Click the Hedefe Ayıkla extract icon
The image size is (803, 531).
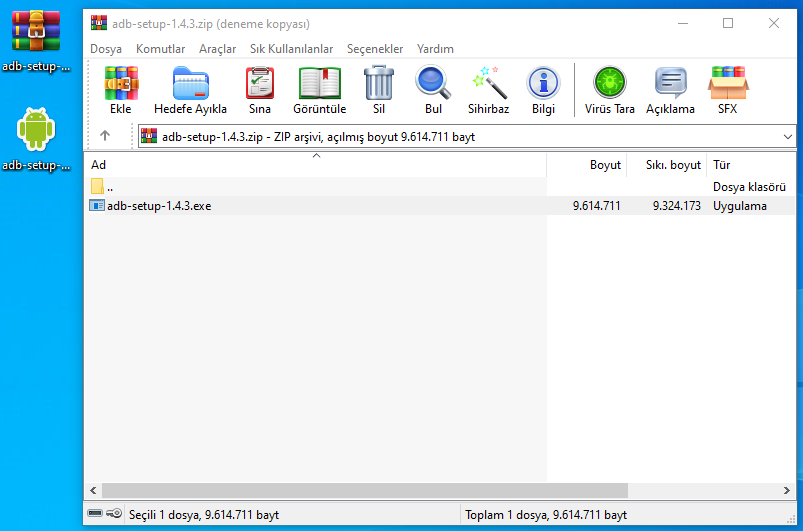click(190, 83)
